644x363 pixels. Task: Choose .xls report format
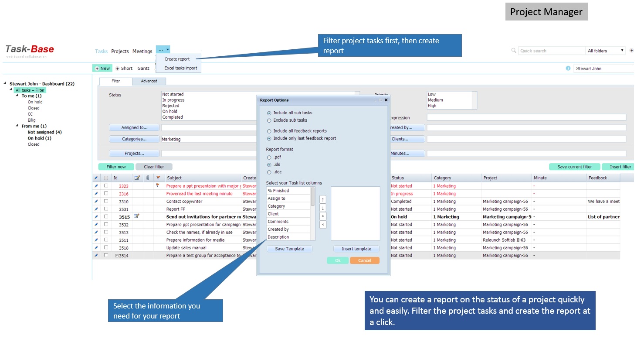pyautogui.click(x=269, y=165)
